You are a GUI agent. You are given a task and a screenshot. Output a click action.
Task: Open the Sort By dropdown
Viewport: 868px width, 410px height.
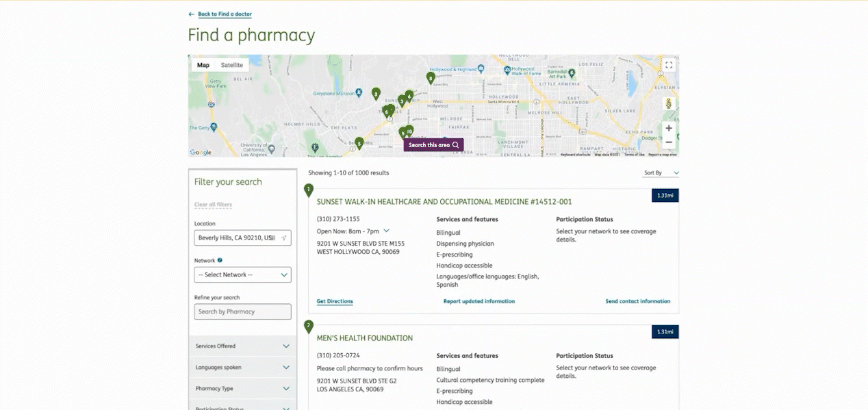(661, 173)
